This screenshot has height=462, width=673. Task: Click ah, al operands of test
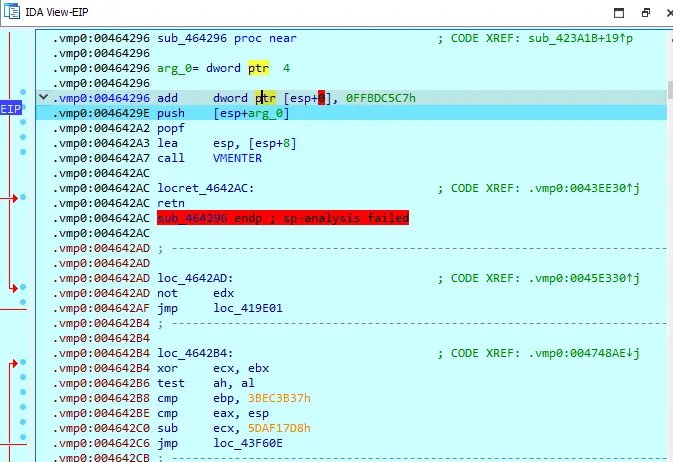234,383
